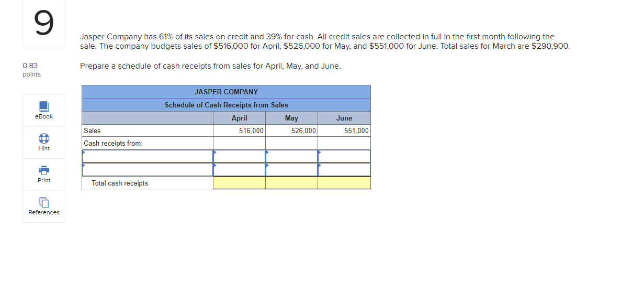Click the June sales value 551,000

coord(356,130)
